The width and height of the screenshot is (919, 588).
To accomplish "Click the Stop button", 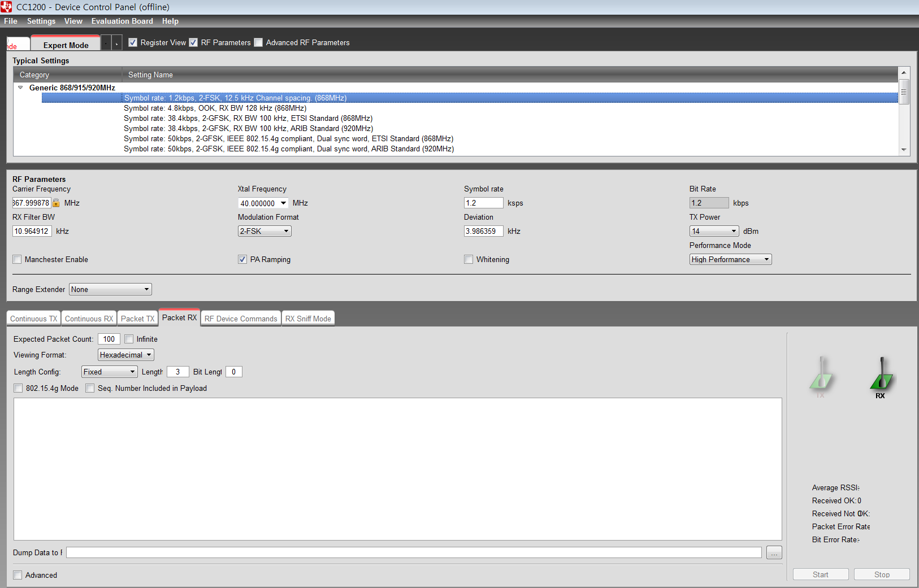I will (x=882, y=574).
